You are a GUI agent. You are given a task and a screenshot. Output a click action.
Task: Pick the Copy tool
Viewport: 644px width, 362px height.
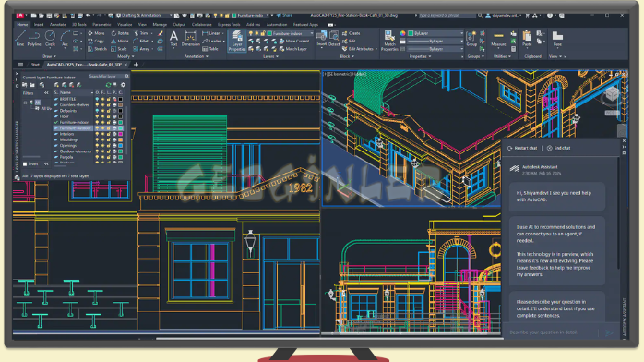point(96,41)
